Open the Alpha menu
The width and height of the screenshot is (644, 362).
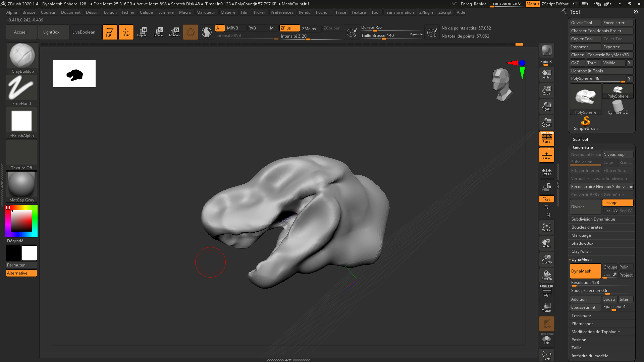tap(11, 12)
